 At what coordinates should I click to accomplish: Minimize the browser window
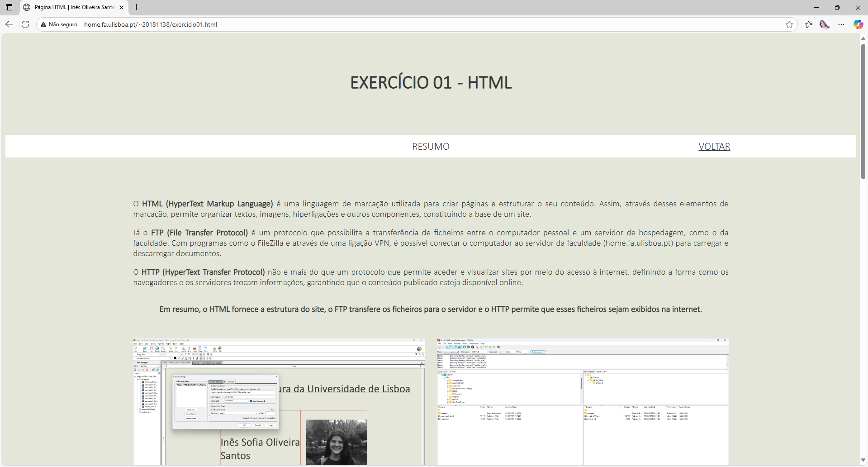pyautogui.click(x=816, y=7)
